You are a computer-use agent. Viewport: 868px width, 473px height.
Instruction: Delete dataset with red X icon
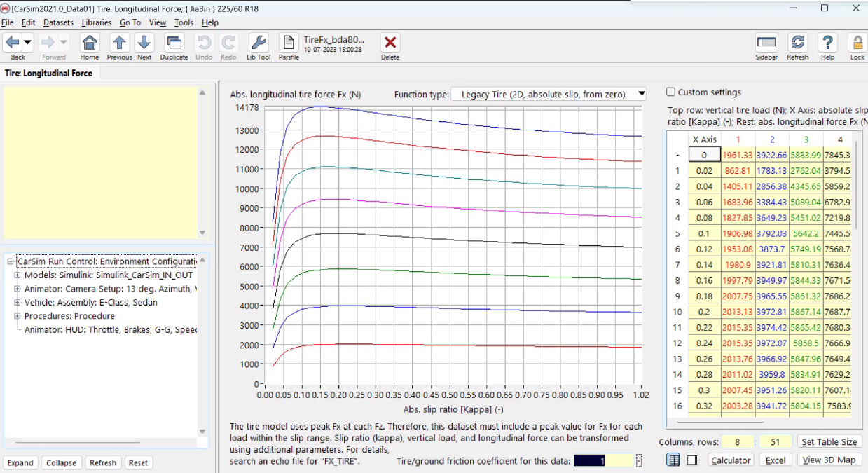pos(390,43)
